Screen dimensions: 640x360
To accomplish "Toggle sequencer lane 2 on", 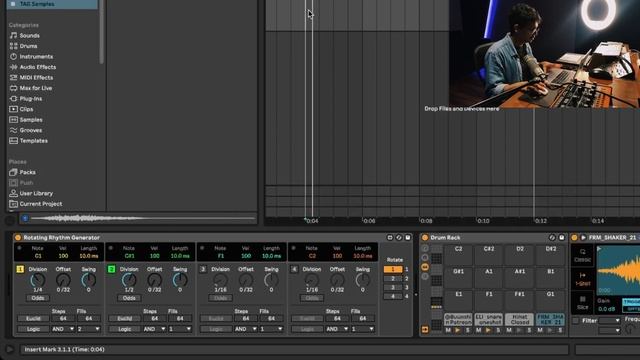I will tap(111, 269).
